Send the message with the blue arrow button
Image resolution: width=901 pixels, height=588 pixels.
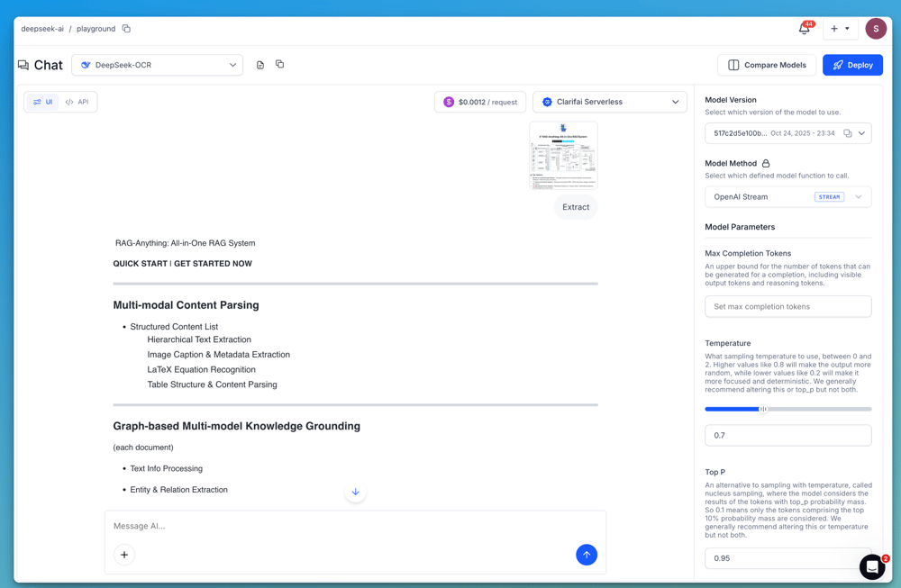point(587,555)
